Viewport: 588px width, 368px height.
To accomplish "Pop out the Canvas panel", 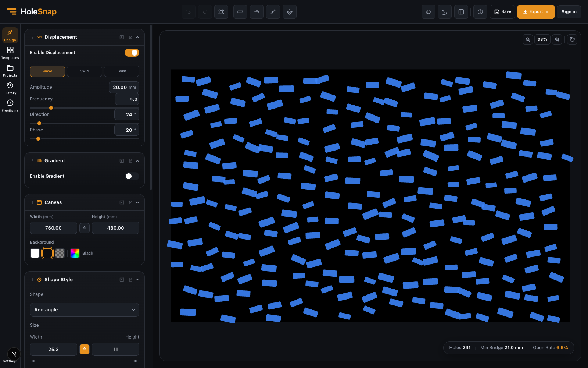I will point(130,202).
